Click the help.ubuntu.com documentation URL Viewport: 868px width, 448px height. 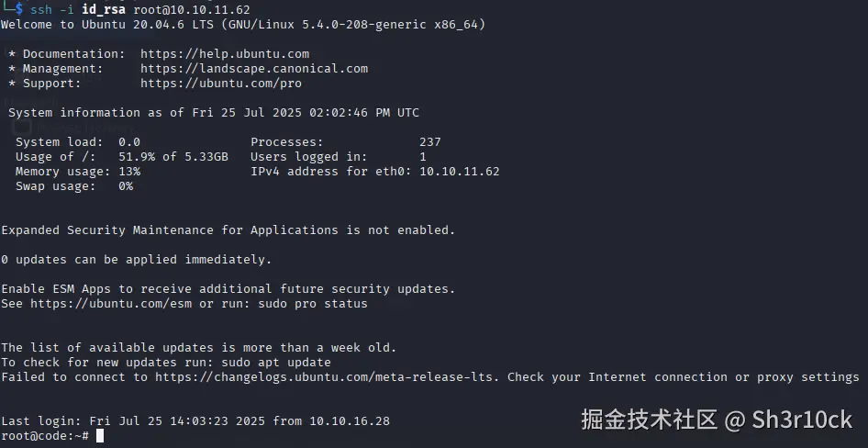(225, 54)
